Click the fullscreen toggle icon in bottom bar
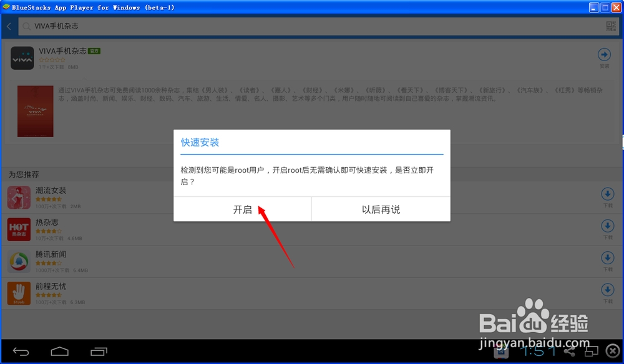The width and height of the screenshot is (624, 364). tap(592, 352)
